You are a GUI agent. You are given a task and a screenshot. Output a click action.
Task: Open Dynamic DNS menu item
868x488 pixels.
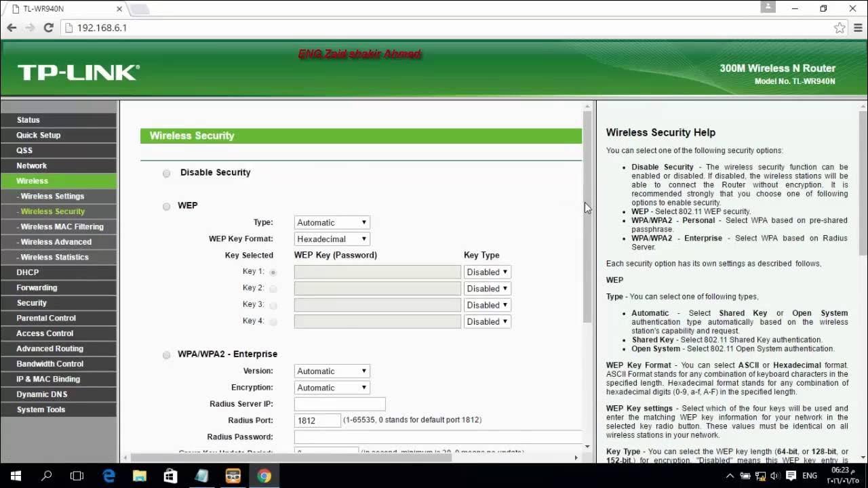pyautogui.click(x=58, y=394)
